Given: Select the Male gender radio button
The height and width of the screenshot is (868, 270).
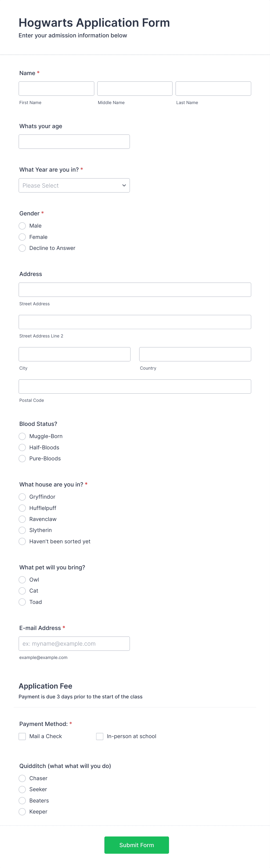Looking at the screenshot, I should click(x=22, y=226).
